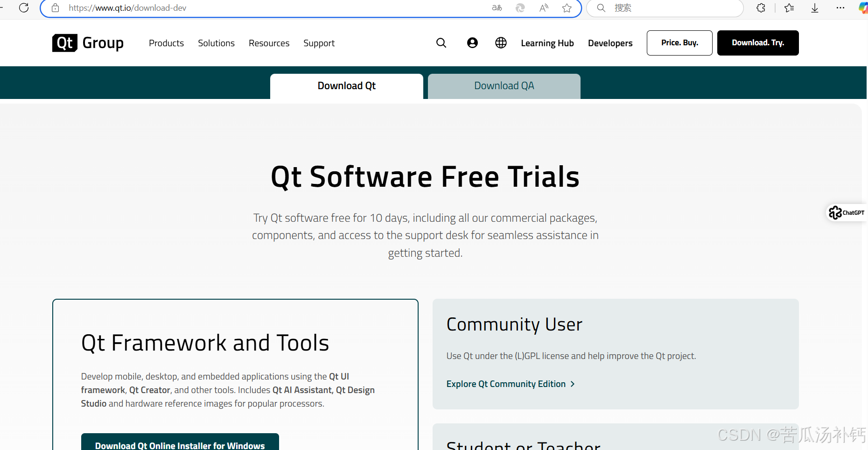This screenshot has width=868, height=450.
Task: Click the ChatGPT floating sidebar button
Action: tap(847, 213)
